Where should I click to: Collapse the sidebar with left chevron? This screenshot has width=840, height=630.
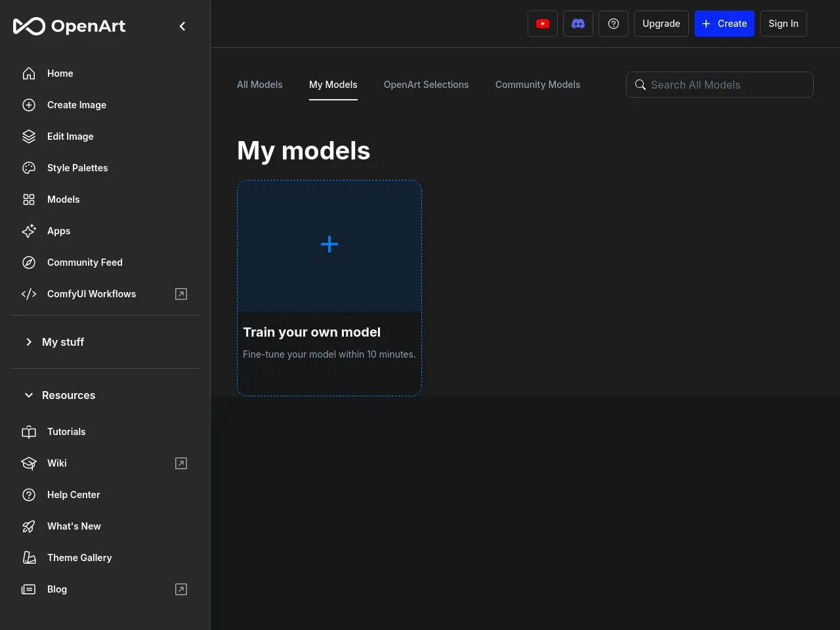182,26
